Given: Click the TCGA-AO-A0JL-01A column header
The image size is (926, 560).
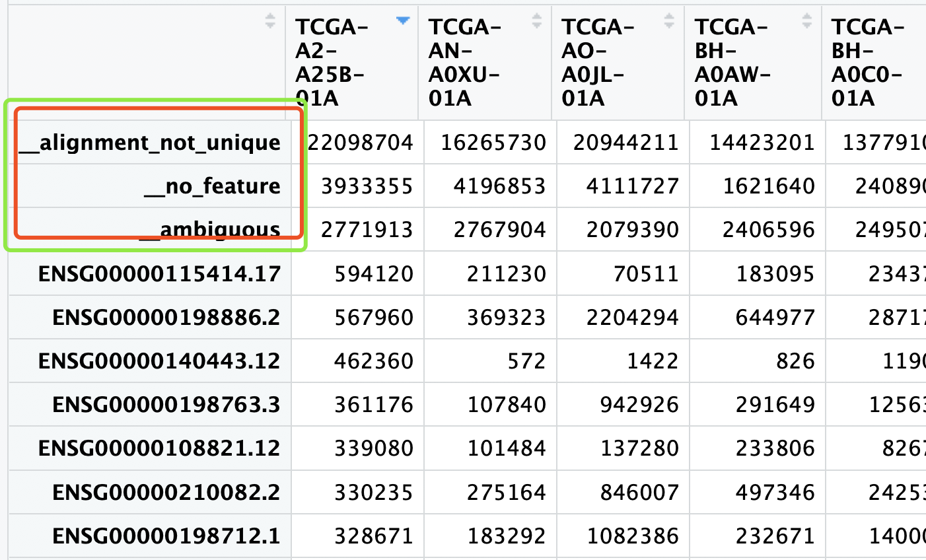Looking at the screenshot, I should [x=618, y=63].
